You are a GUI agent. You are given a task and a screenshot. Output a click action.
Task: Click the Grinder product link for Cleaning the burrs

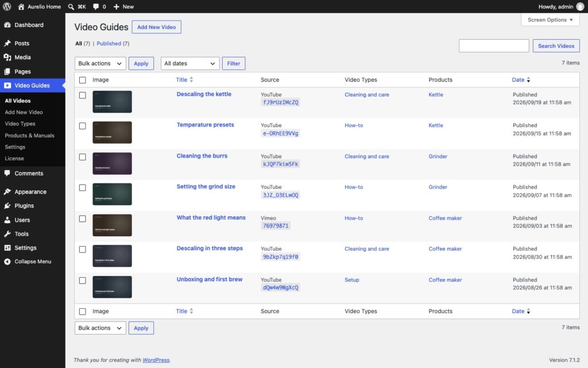tap(438, 156)
